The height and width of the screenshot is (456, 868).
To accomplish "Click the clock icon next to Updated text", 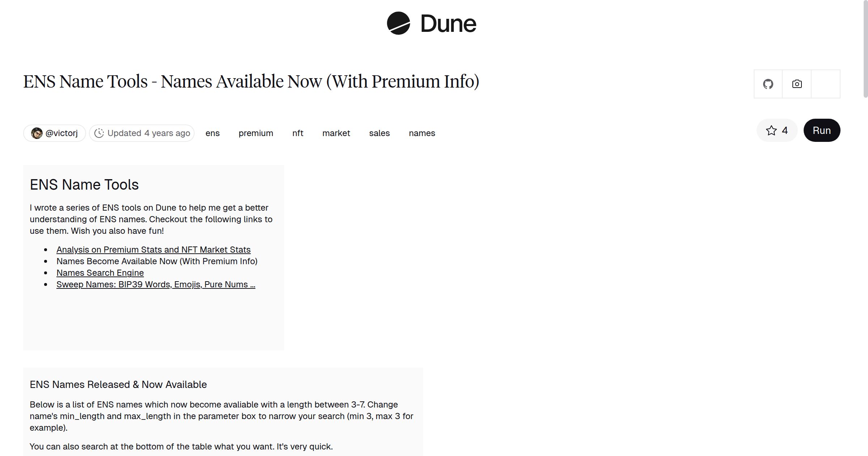I will click(100, 133).
